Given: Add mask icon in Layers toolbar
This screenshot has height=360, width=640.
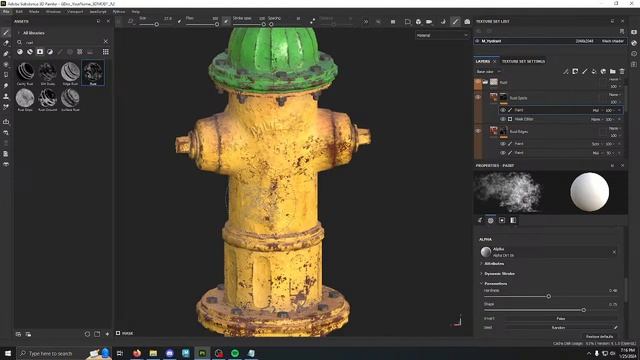Looking at the screenshot, I should click(575, 71).
